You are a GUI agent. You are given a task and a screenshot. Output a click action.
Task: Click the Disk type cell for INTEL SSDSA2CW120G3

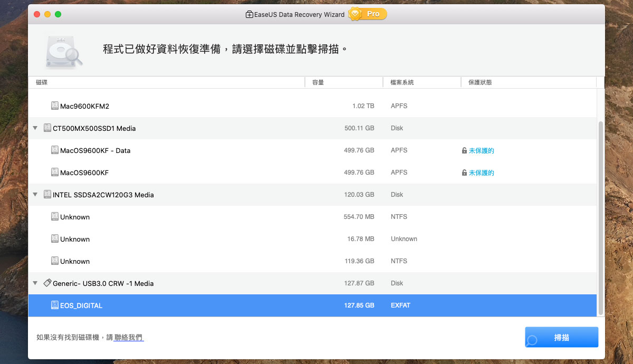tap(397, 195)
